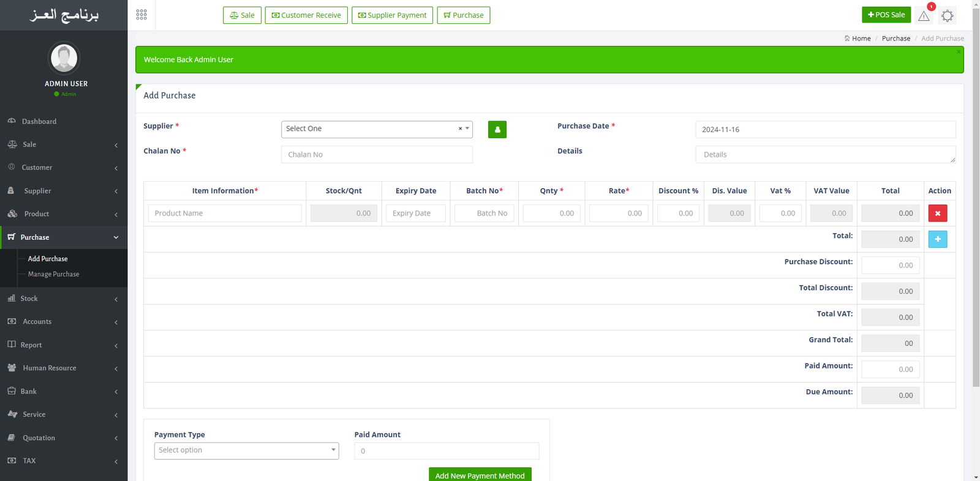Close the Welcome Back green banner
Image resolution: width=980 pixels, height=481 pixels.
[x=959, y=52]
